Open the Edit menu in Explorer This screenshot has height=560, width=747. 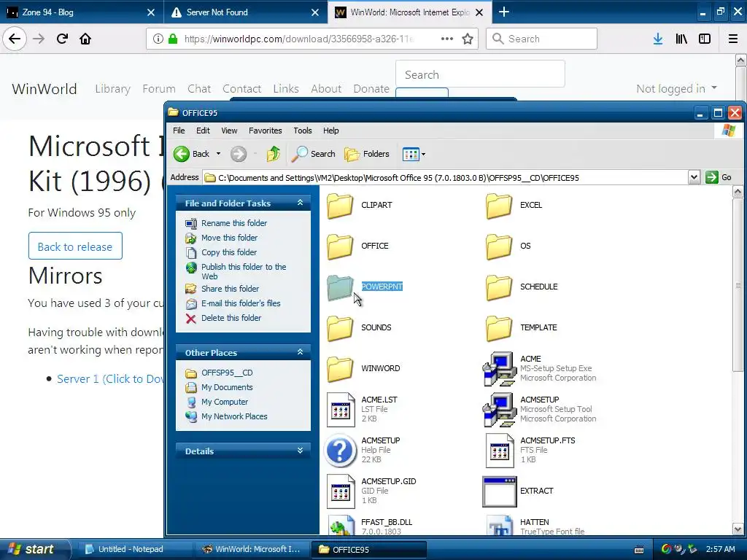[203, 131]
